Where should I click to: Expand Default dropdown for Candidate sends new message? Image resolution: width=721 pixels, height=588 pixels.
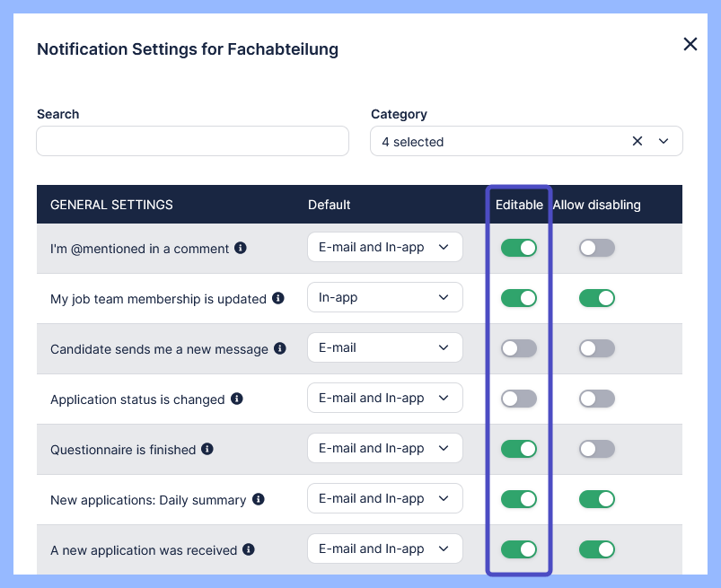tap(384, 348)
